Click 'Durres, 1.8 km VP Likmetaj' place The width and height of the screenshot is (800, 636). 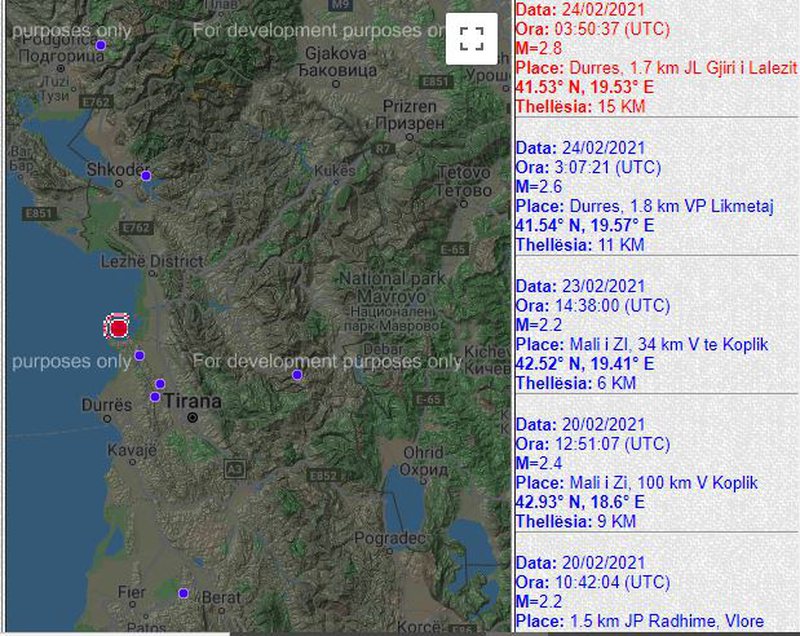click(x=671, y=206)
